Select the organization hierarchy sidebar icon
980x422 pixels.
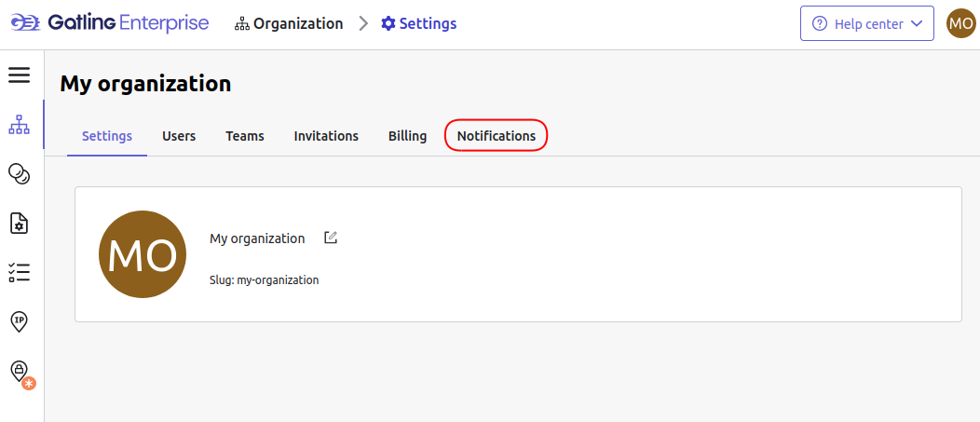19,125
